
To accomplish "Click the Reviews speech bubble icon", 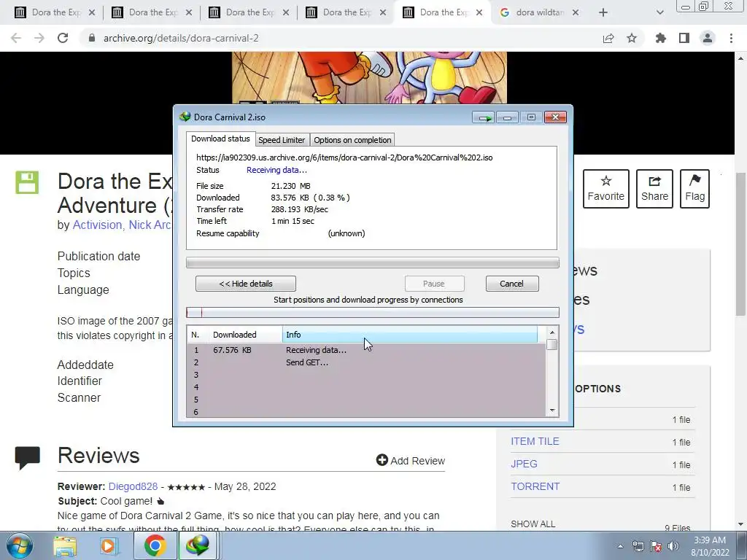I will [x=27, y=458].
